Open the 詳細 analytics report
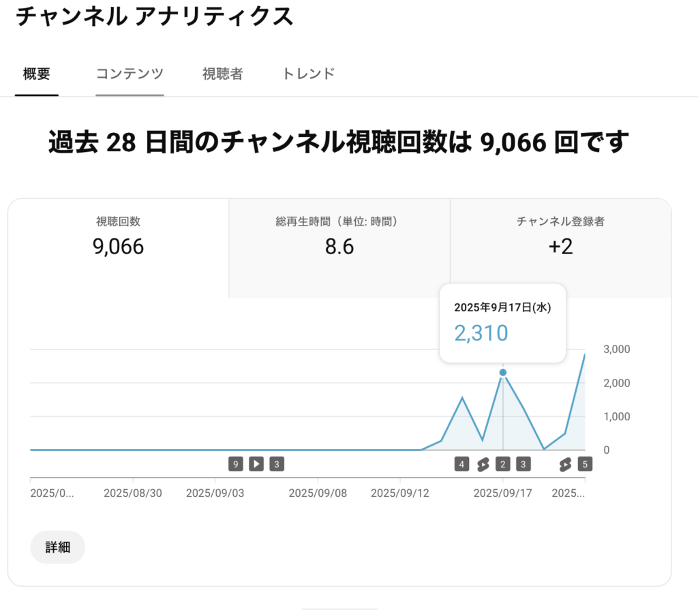Viewport: 698px width, 616px height. click(x=57, y=546)
